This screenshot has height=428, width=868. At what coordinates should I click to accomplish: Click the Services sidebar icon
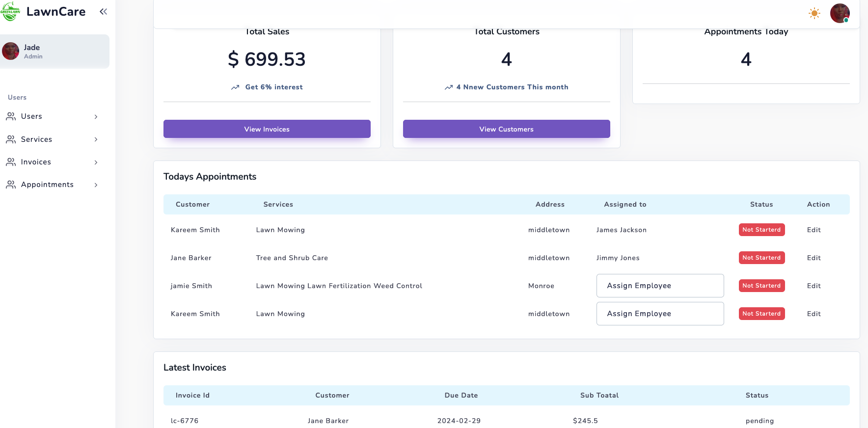[x=11, y=139]
